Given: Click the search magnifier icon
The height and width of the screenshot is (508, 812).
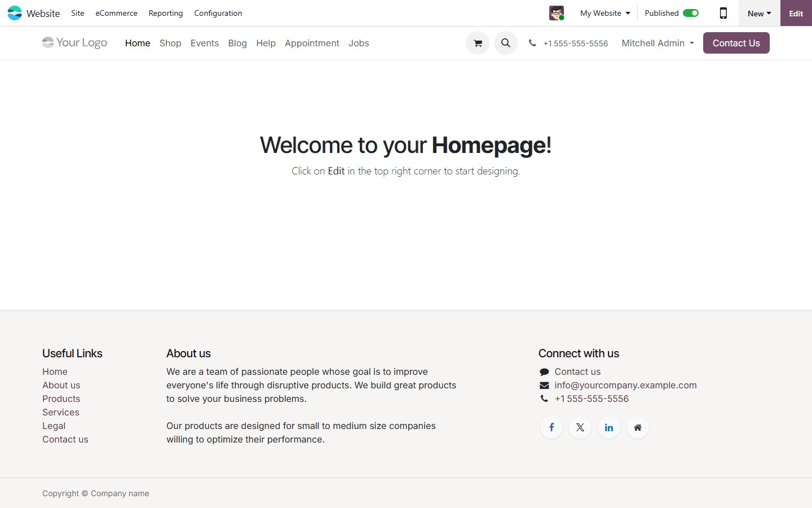Looking at the screenshot, I should point(505,42).
